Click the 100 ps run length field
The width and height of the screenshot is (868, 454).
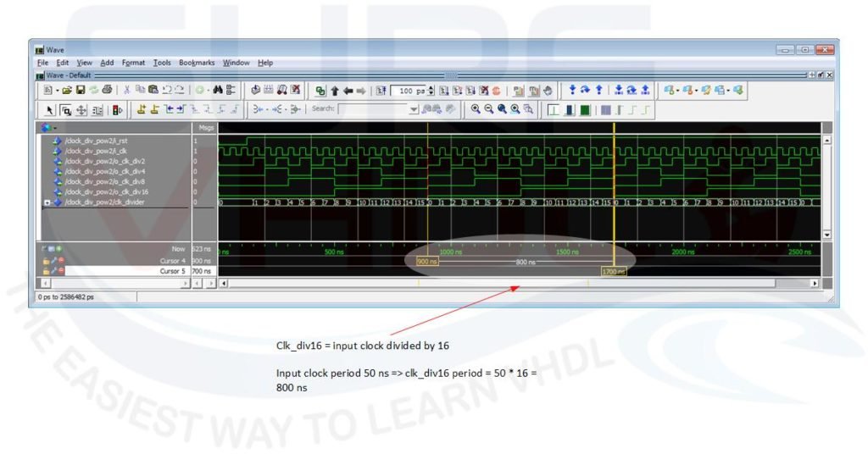409,91
